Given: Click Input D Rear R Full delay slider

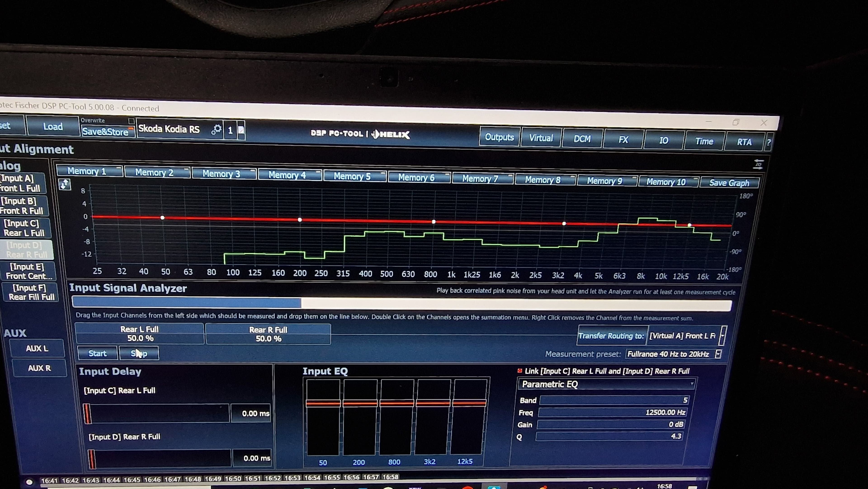Looking at the screenshot, I should (160, 458).
